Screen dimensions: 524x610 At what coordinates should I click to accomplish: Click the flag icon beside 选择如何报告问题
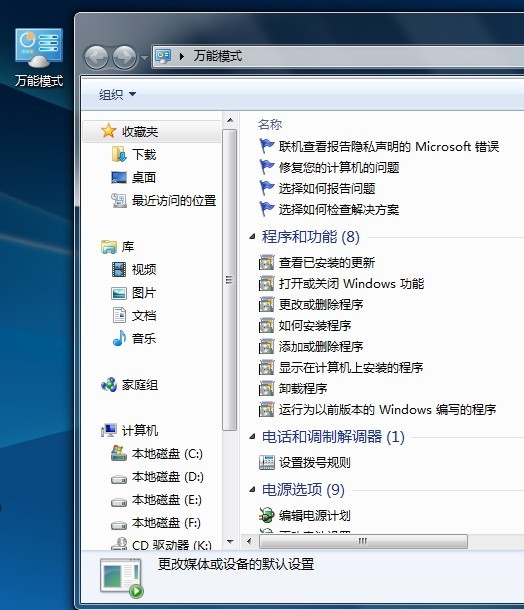tap(267, 188)
